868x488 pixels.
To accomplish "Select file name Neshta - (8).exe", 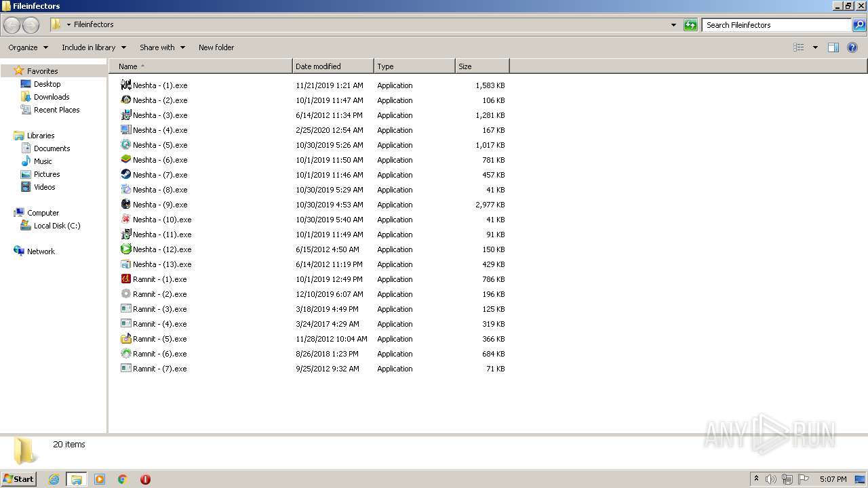I will click(160, 190).
